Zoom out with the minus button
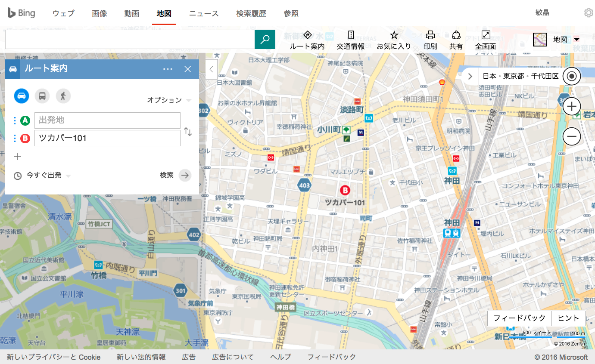 click(572, 136)
